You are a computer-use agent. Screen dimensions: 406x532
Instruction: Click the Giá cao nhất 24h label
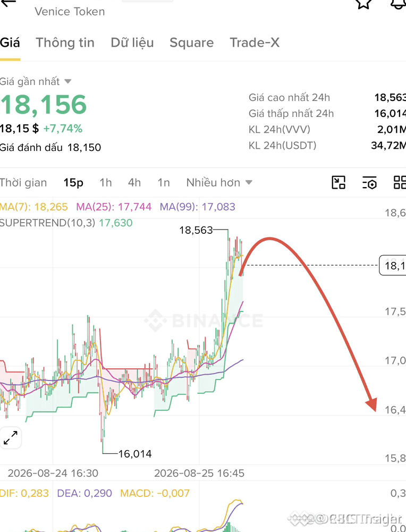(289, 98)
